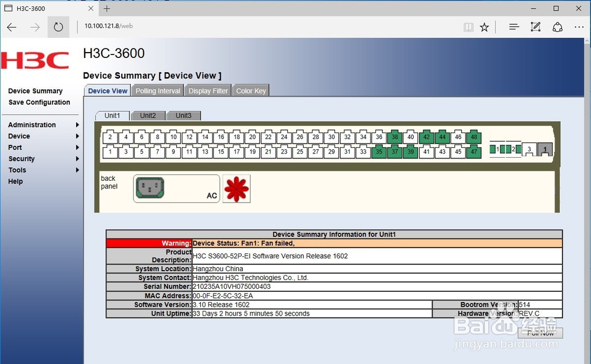Go back in browser history
The width and height of the screenshot is (591, 364).
pos(12,27)
